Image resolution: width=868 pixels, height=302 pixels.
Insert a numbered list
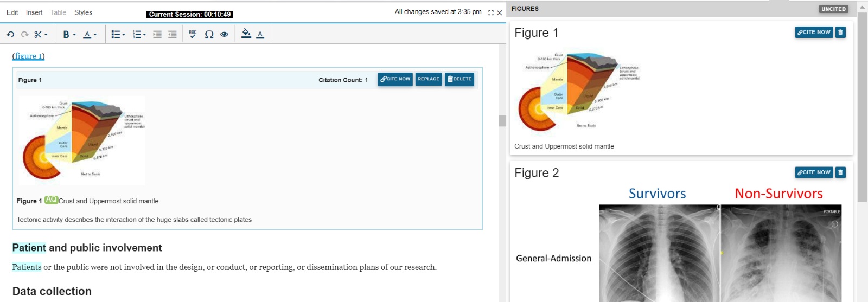[137, 35]
